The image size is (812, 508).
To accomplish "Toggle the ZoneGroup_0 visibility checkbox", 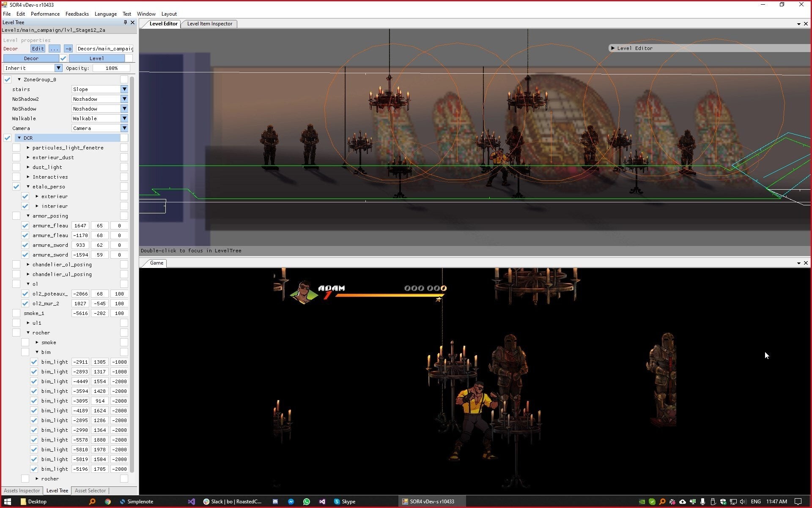I will pos(7,80).
